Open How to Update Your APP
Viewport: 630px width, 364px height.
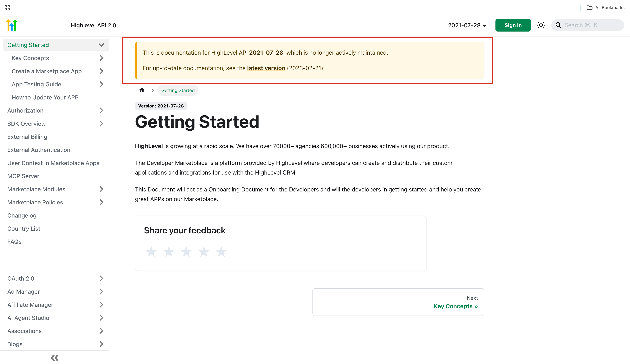pos(45,97)
